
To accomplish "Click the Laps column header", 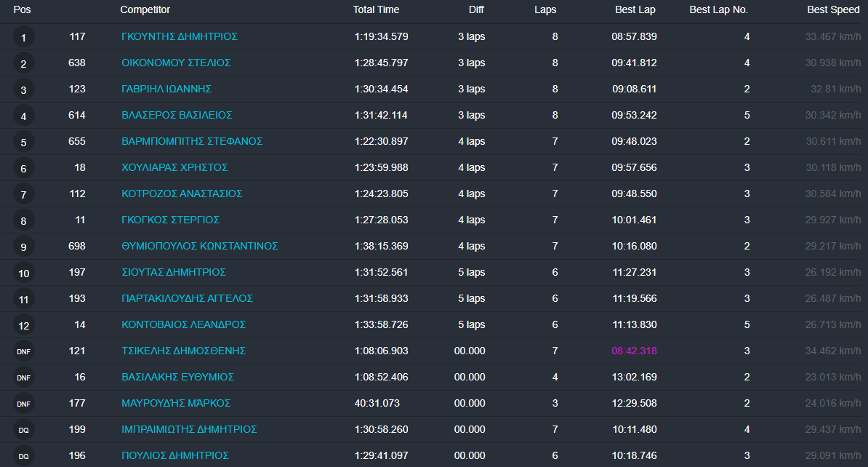I will click(x=545, y=10).
